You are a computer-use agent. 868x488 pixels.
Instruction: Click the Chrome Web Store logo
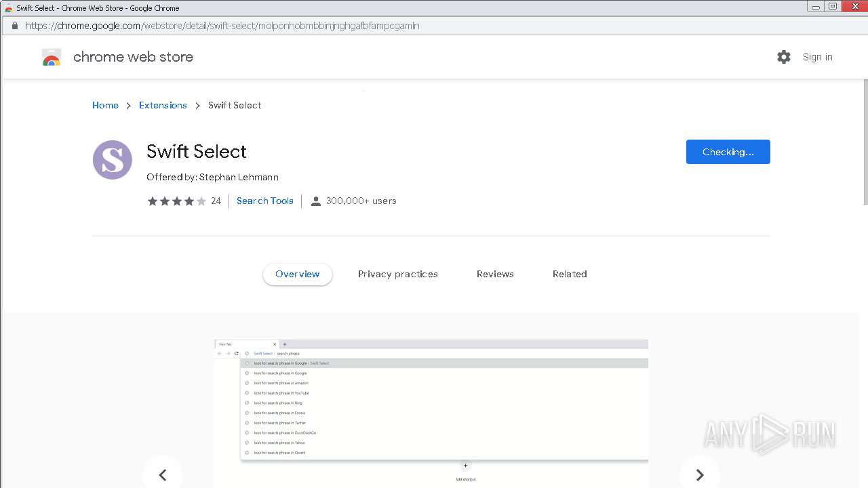click(x=52, y=57)
